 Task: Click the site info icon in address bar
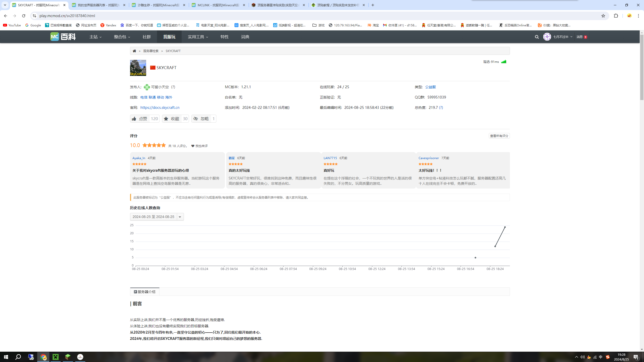(34, 16)
